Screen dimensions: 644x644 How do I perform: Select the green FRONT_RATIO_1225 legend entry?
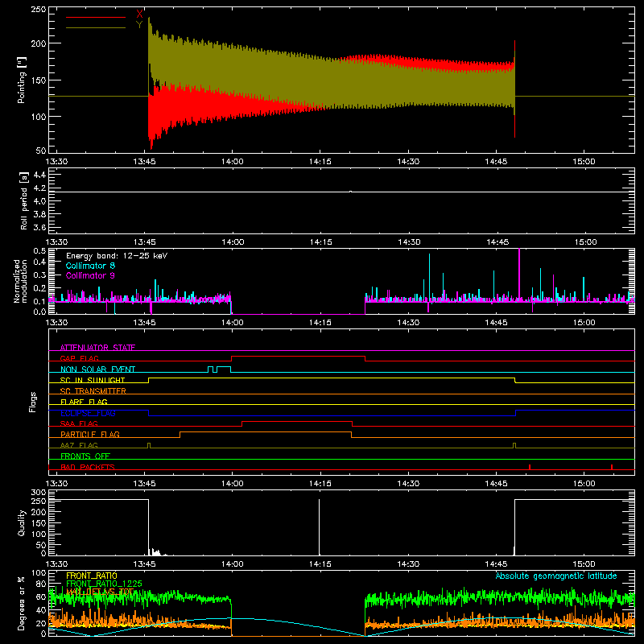[105, 584]
